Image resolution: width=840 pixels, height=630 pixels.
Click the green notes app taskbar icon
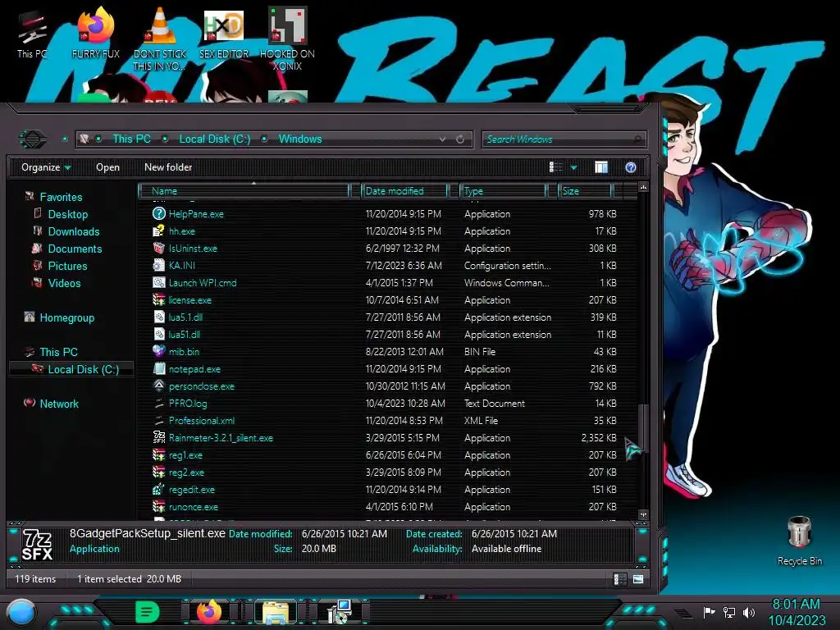[148, 612]
